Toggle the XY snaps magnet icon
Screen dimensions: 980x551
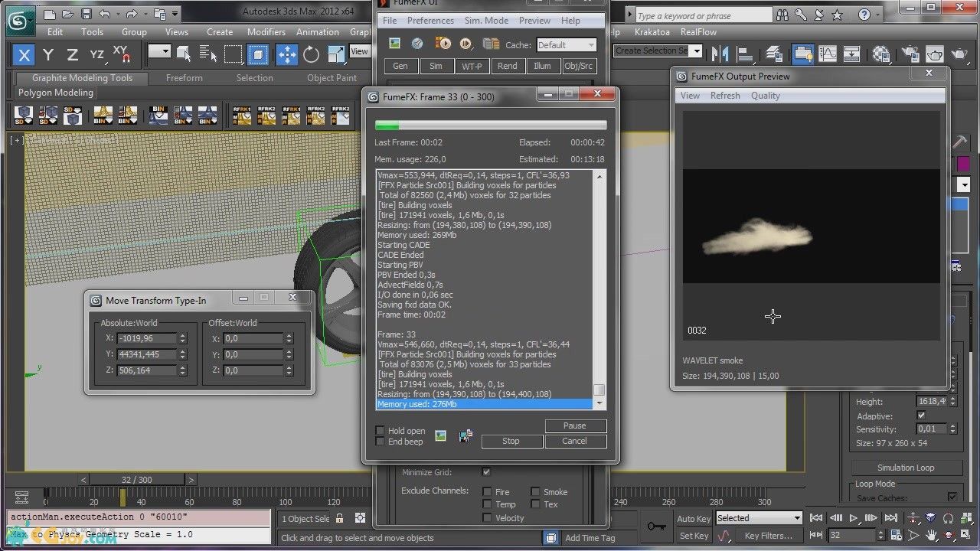click(121, 54)
